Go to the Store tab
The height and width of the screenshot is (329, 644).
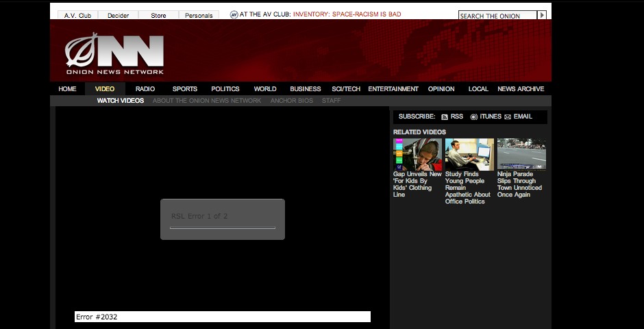[158, 15]
